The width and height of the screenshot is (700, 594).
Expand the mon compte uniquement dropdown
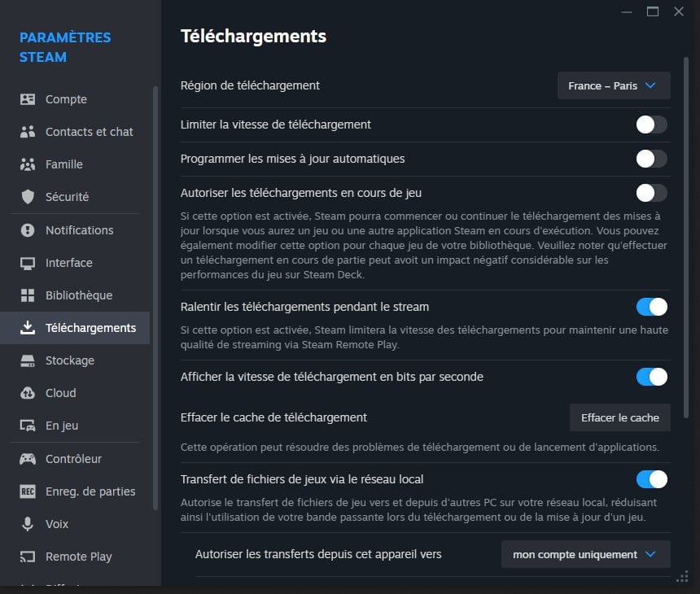(x=585, y=554)
